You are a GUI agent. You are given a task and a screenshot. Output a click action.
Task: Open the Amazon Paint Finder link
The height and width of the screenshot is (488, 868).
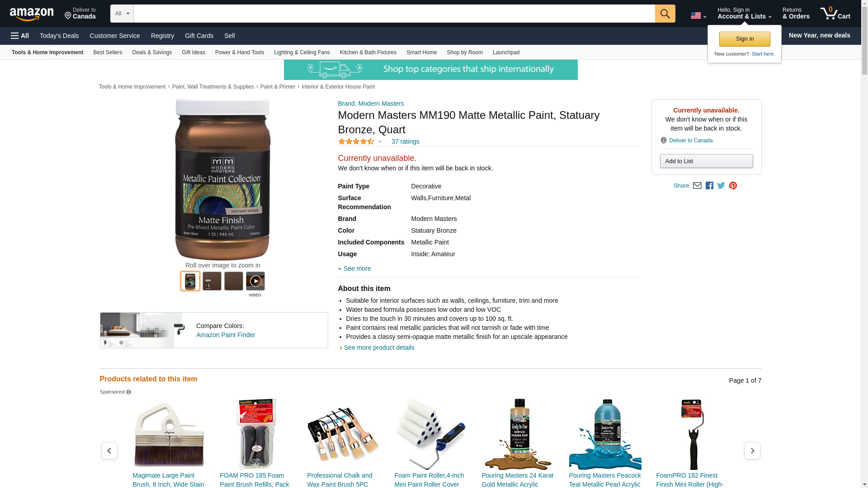tap(226, 335)
